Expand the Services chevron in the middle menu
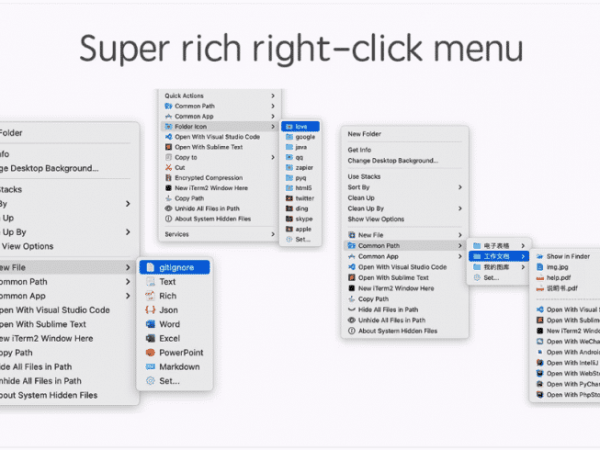 [273, 234]
